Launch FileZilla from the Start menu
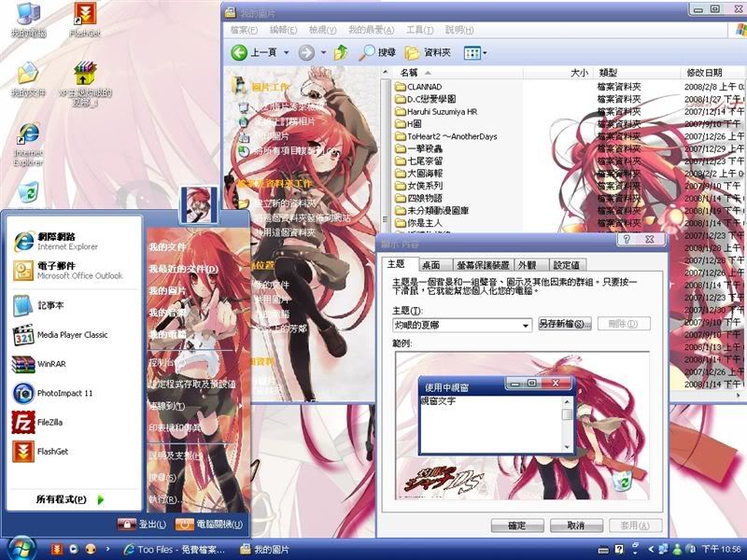Screen dimensions: 747x560 click(x=74, y=422)
